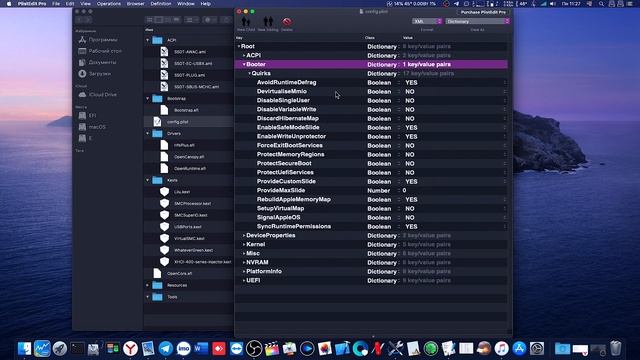
Task: Select OpenCore.efi file in Finder
Action: coord(180,273)
